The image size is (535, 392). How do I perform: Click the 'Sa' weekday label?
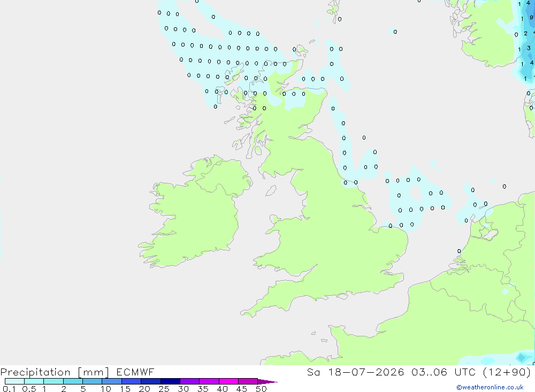coord(313,372)
